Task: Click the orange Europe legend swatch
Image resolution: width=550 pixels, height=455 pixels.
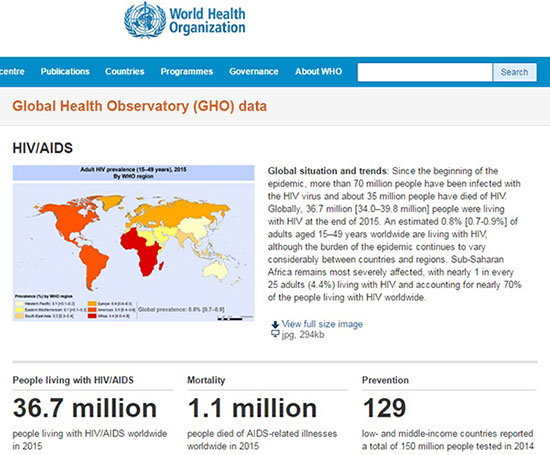Action: point(92,303)
